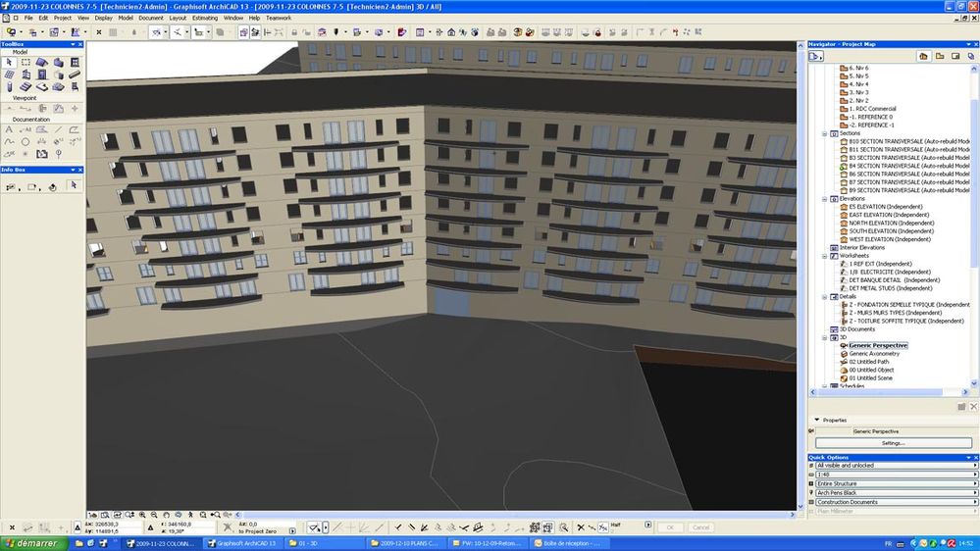Image resolution: width=980 pixels, height=551 pixels.
Task: Switch to 'Graphisoft ArchiCAD 13' taskbar item
Action: point(242,543)
